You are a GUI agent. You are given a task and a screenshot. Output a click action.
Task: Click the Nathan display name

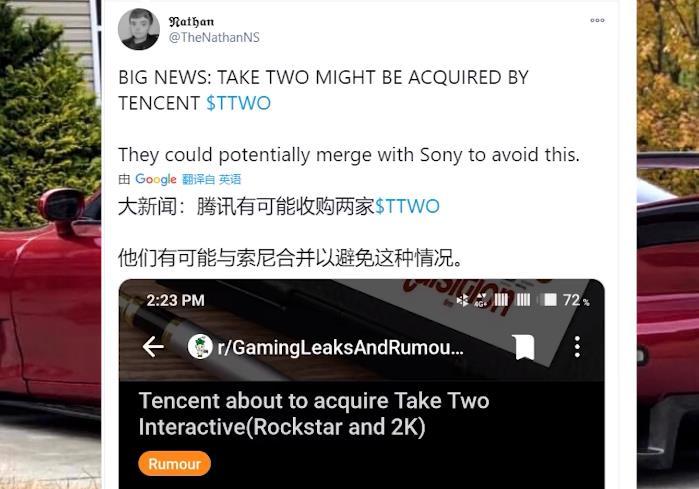tap(191, 21)
